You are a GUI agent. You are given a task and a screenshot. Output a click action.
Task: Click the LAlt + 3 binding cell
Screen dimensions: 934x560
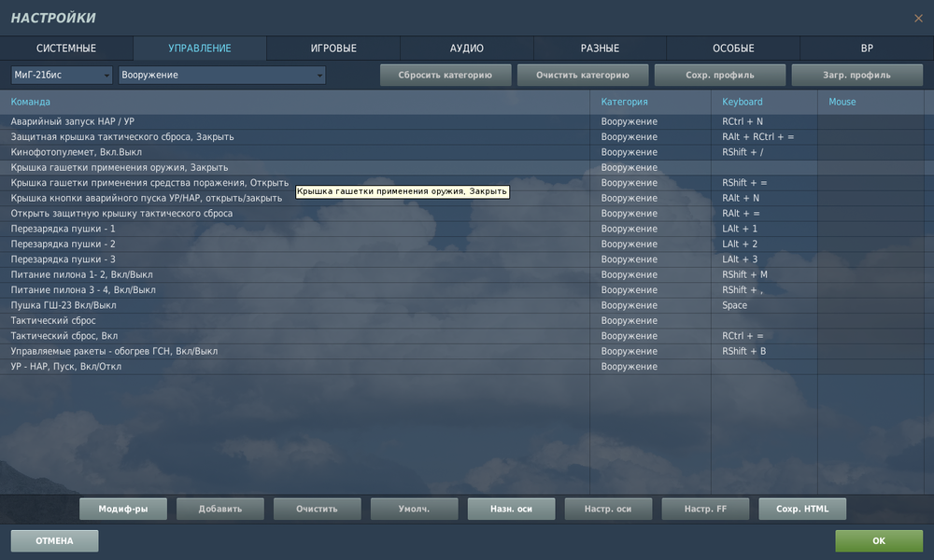point(764,259)
